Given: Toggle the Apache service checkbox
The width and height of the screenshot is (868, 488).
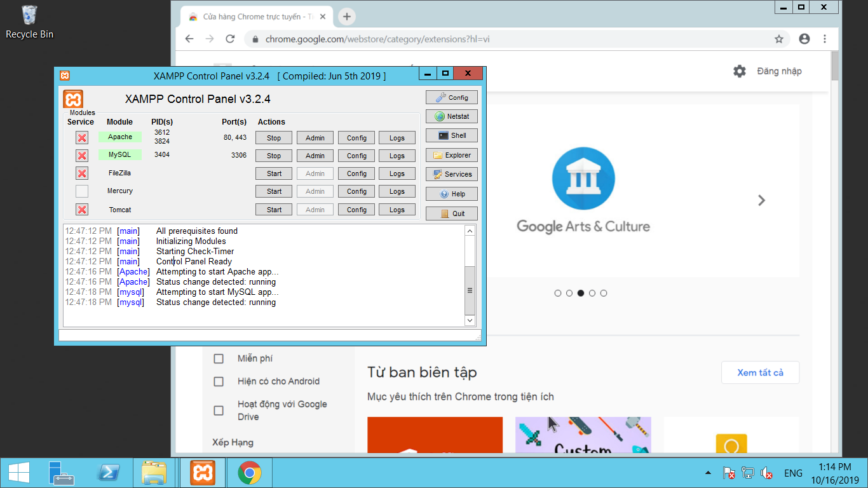Looking at the screenshot, I should coord(82,137).
